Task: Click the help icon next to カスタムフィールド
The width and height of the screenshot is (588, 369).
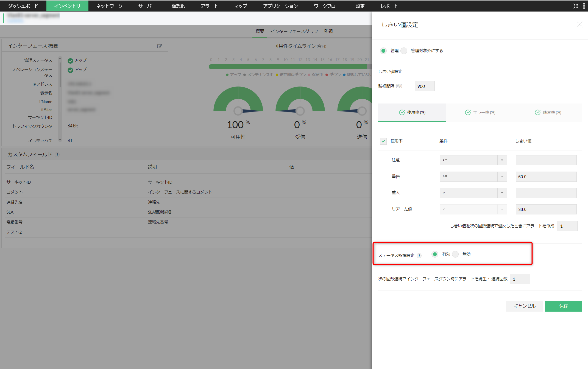Action: 57,155
